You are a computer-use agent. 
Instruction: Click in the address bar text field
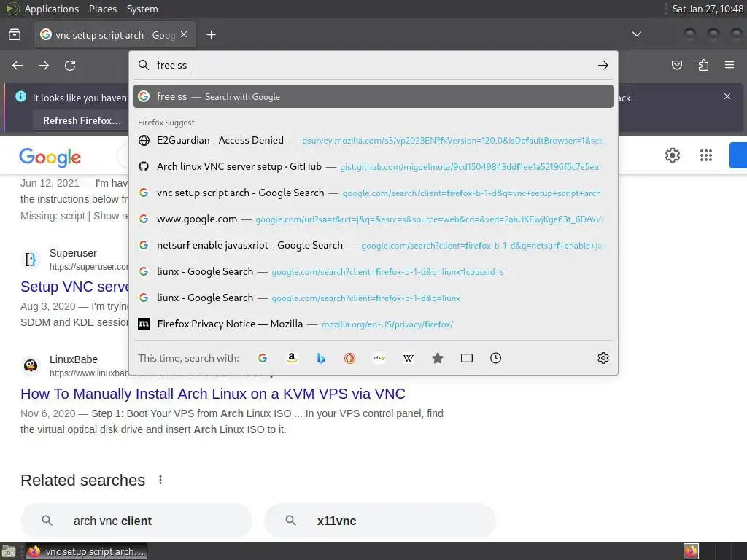(x=374, y=65)
